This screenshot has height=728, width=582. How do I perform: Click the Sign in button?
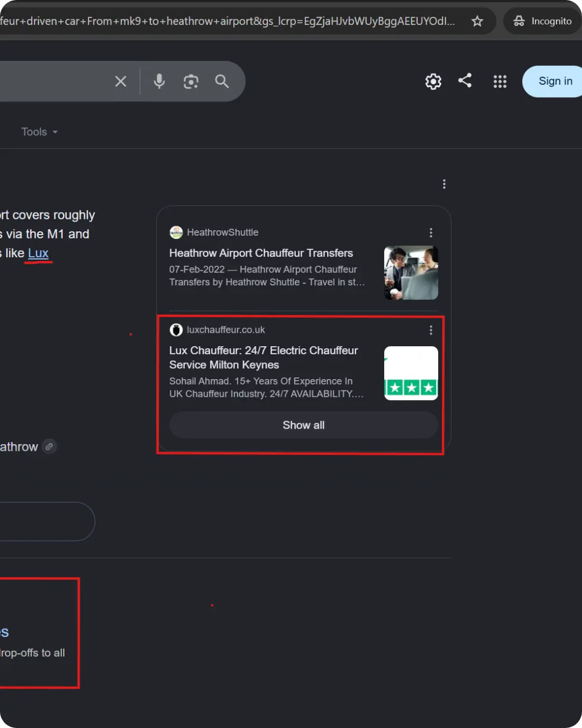coord(552,81)
